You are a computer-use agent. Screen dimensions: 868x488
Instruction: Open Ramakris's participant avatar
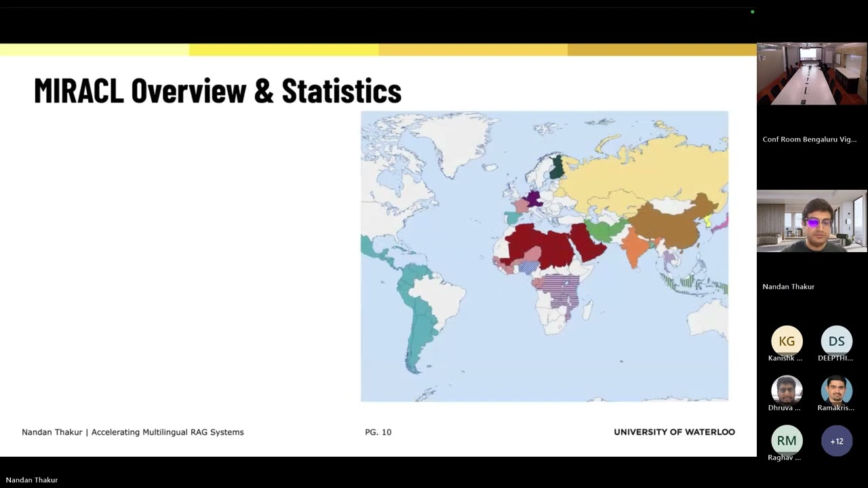836,391
